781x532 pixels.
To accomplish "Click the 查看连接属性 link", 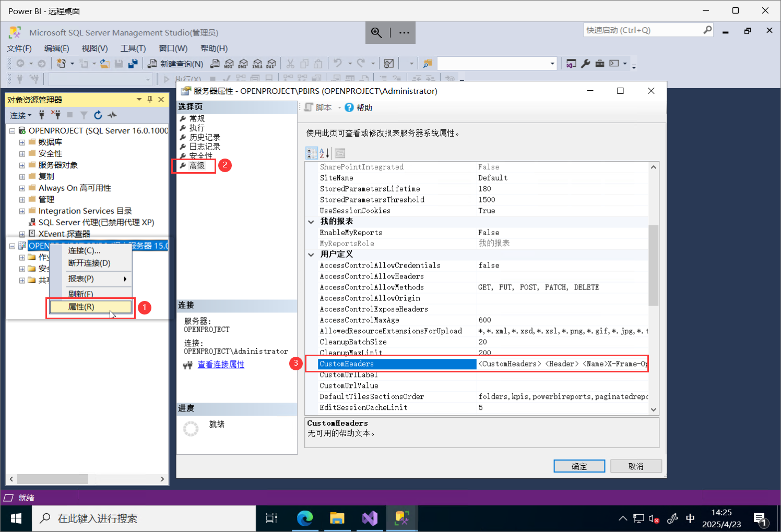I will [x=221, y=364].
